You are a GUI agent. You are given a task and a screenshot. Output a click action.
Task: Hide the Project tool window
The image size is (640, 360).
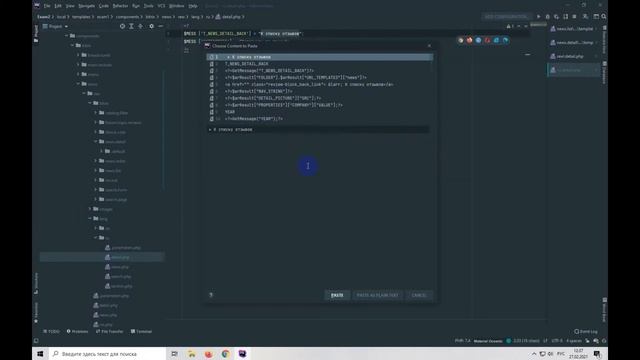[x=160, y=26]
